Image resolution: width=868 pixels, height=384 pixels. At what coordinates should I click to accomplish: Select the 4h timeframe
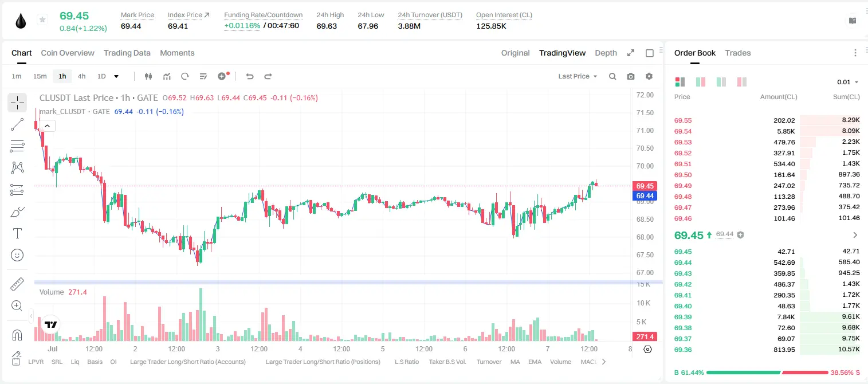pyautogui.click(x=81, y=76)
